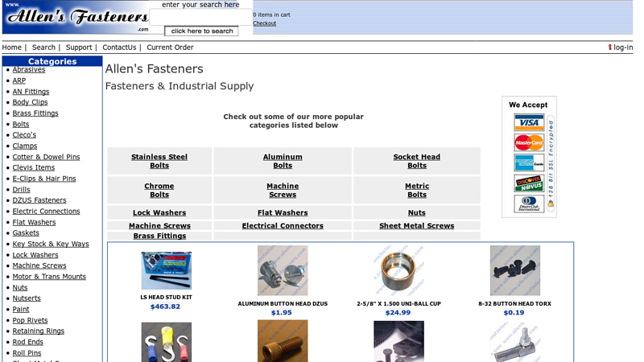Open the Body Clips category

tap(30, 102)
